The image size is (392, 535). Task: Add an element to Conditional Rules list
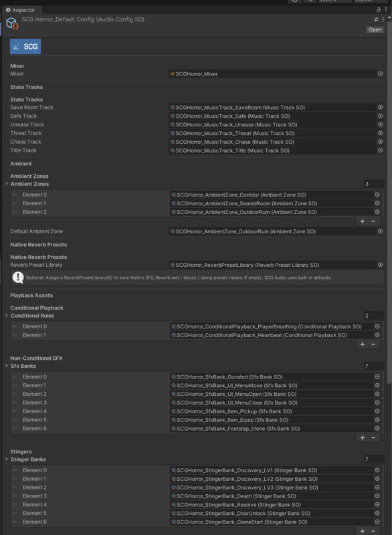pos(363,344)
